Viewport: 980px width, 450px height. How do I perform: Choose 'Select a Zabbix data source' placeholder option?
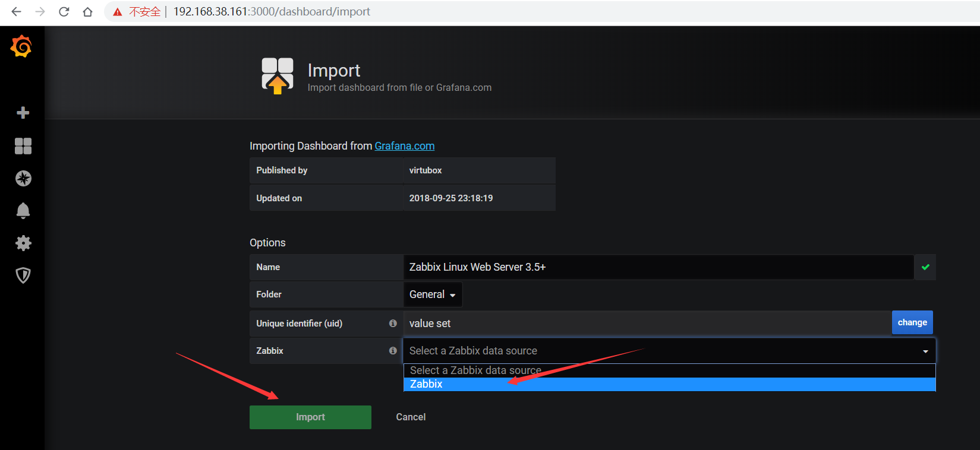(x=669, y=370)
